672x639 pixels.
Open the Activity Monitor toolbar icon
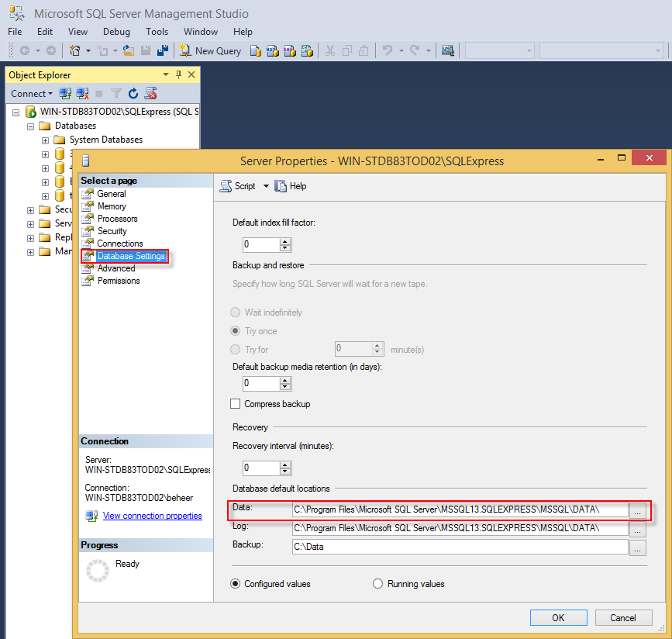click(448, 50)
